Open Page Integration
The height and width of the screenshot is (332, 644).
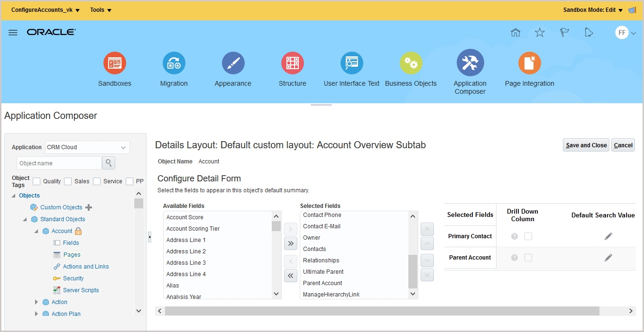pos(529,63)
